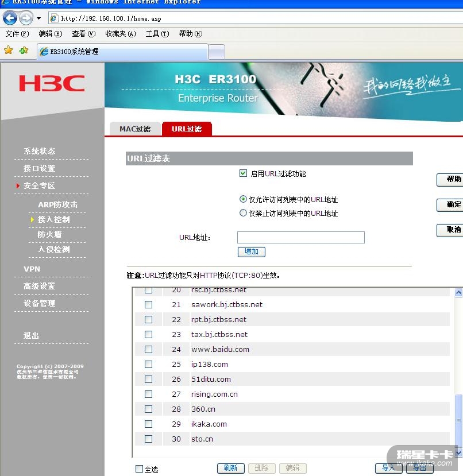This screenshot has height=476, width=463.
Task: Switch to the URL过滤 tab
Action: 187,129
